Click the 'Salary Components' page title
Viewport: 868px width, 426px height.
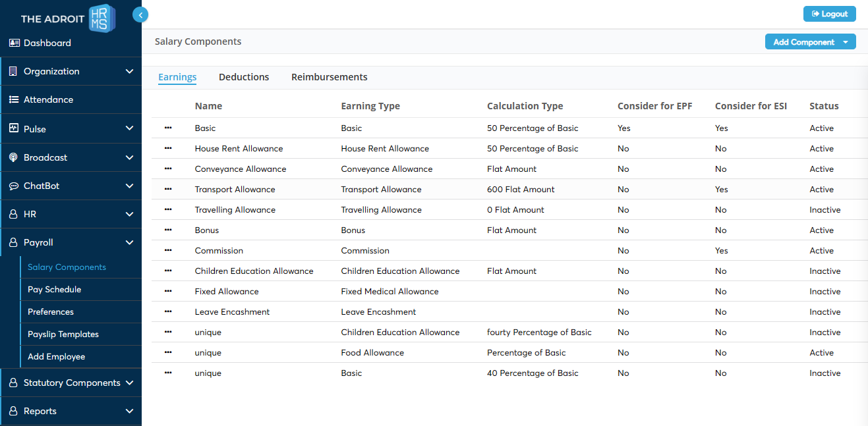point(198,41)
